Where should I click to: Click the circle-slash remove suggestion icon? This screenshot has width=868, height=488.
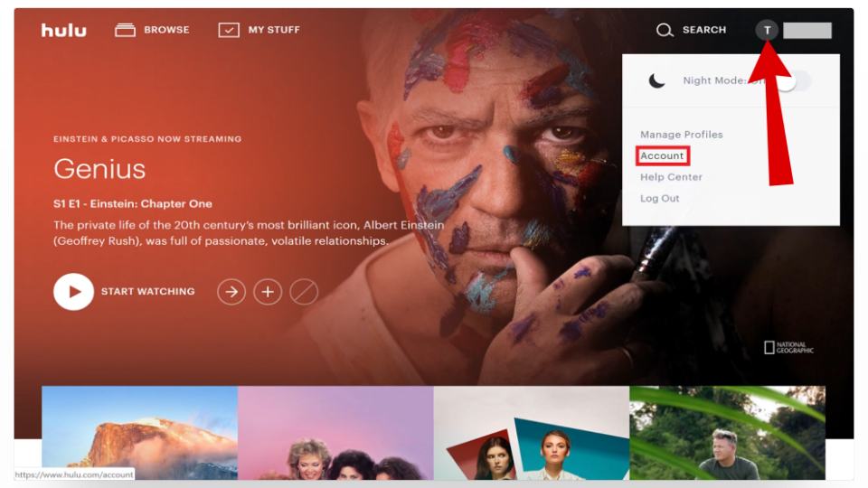(304, 292)
